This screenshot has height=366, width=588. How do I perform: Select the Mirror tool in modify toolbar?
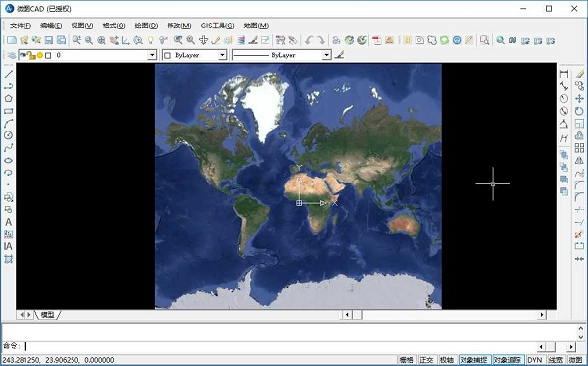pyautogui.click(x=579, y=160)
